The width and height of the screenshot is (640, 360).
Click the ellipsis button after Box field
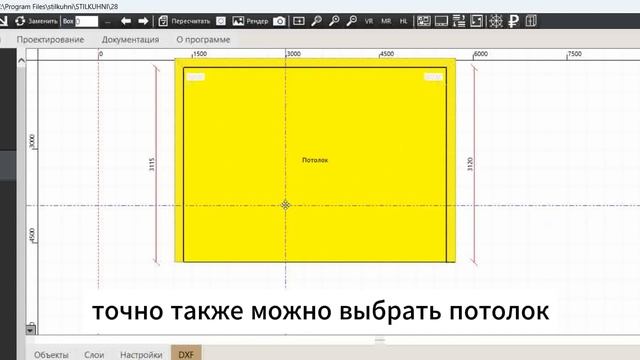pyautogui.click(x=108, y=22)
